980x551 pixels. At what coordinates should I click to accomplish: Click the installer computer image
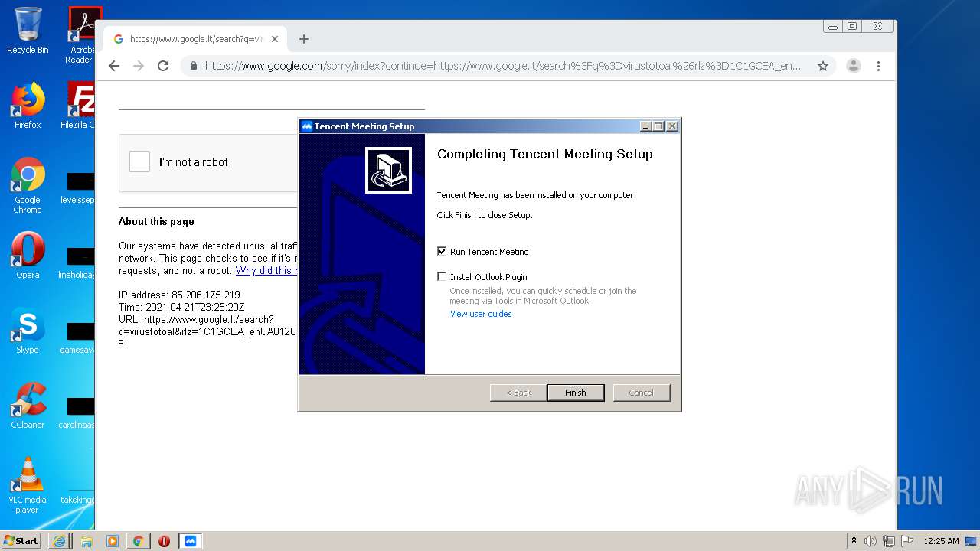[x=388, y=170]
